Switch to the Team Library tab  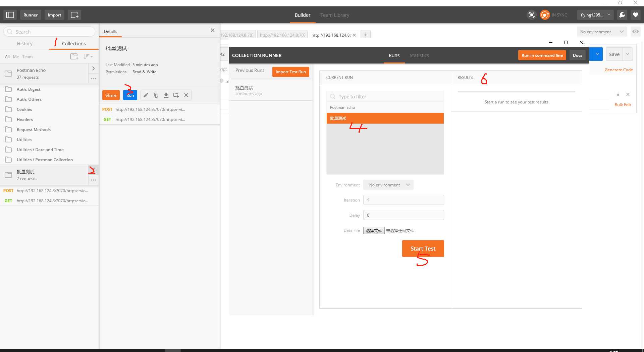click(x=335, y=15)
